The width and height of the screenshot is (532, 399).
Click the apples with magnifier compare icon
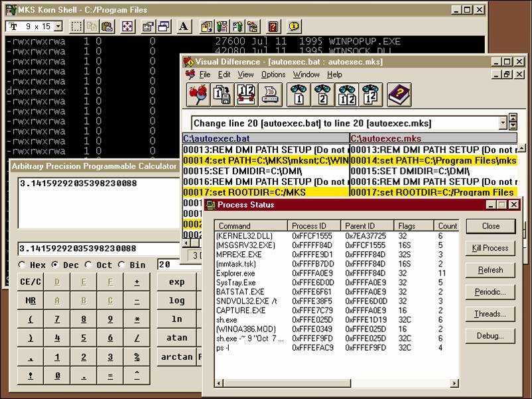[x=198, y=95]
